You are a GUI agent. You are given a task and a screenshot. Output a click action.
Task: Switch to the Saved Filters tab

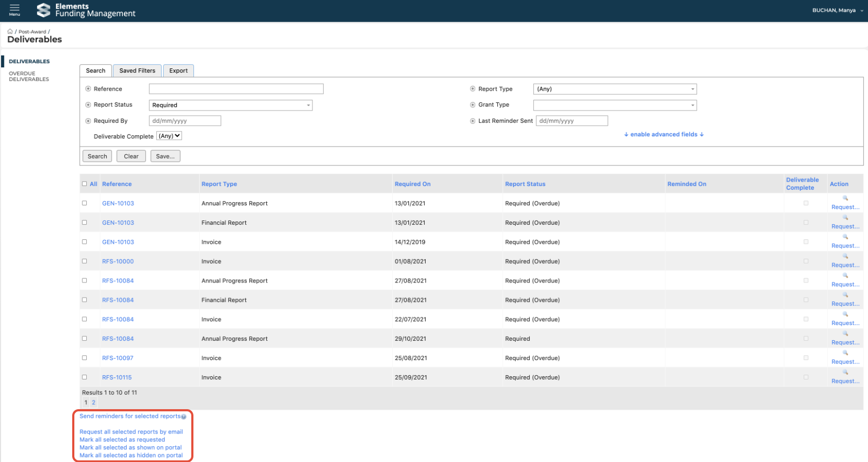click(137, 71)
